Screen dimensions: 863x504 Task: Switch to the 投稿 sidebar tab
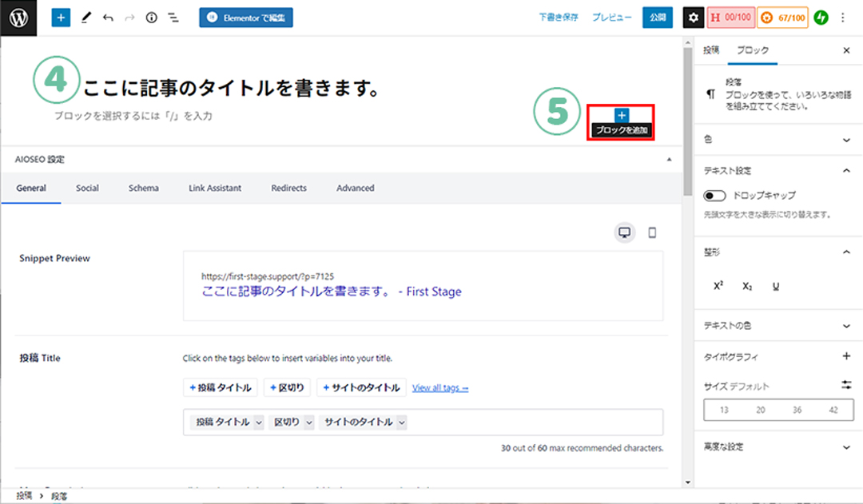click(x=710, y=50)
